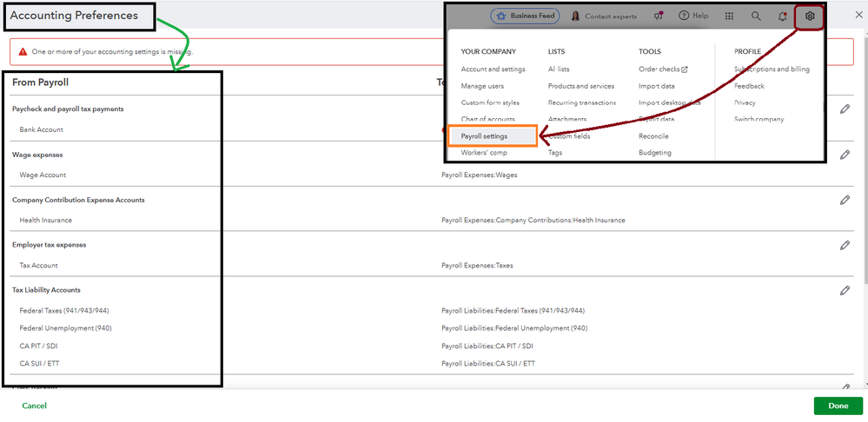Open Tags under Lists
868x422 pixels.
[555, 153]
